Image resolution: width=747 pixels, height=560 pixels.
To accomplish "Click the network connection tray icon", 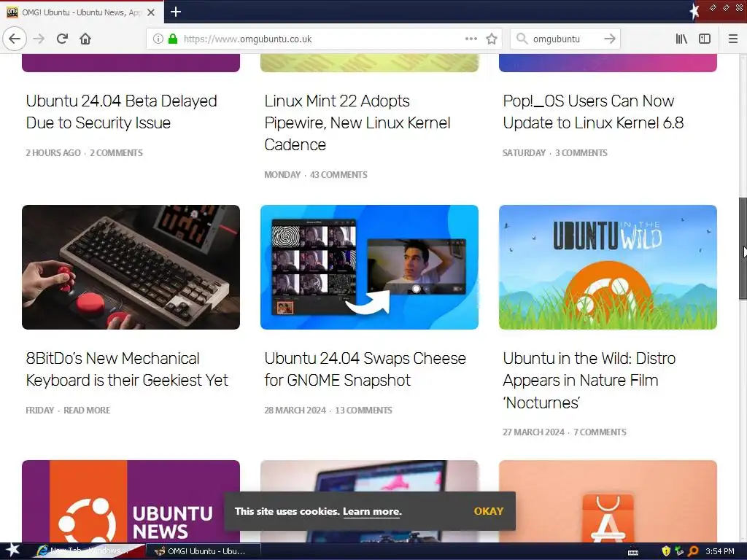I will (679, 551).
